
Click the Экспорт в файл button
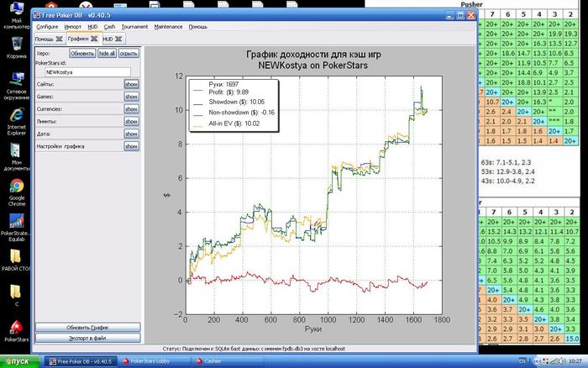tap(87, 338)
